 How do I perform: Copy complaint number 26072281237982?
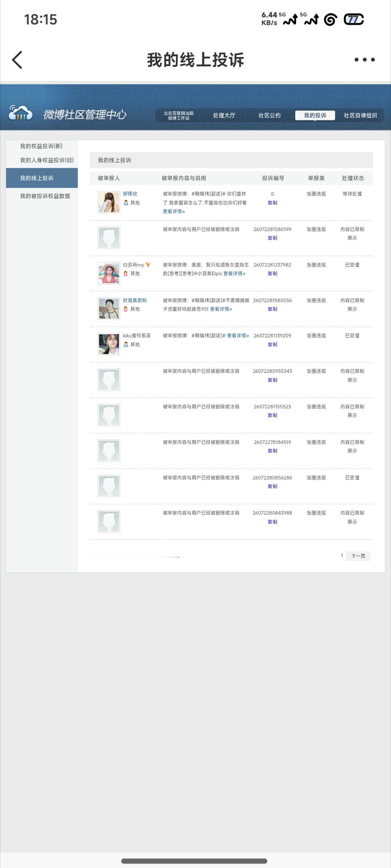(x=272, y=273)
